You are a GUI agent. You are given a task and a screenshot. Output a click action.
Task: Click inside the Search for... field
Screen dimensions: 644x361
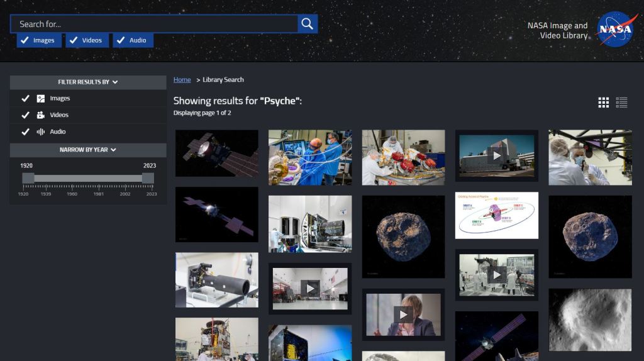[x=154, y=24]
